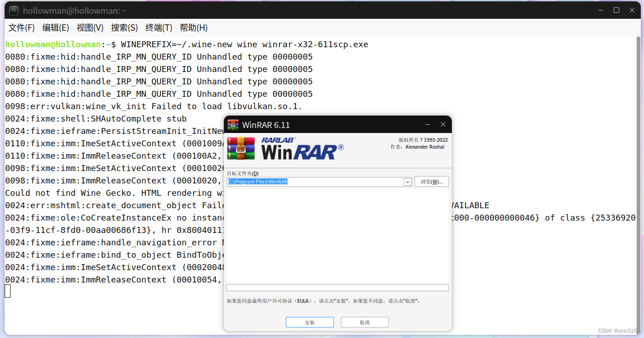Close the WinRAR 6.11 installer window

click(443, 125)
